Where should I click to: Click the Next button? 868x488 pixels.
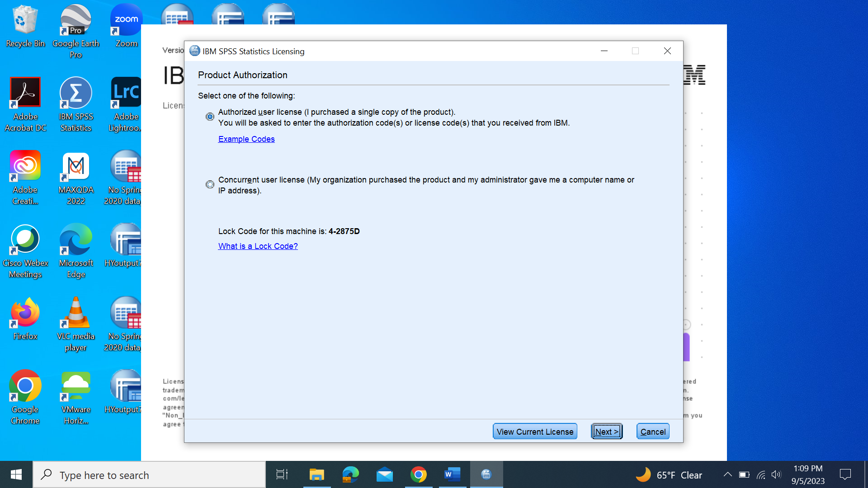click(x=607, y=432)
